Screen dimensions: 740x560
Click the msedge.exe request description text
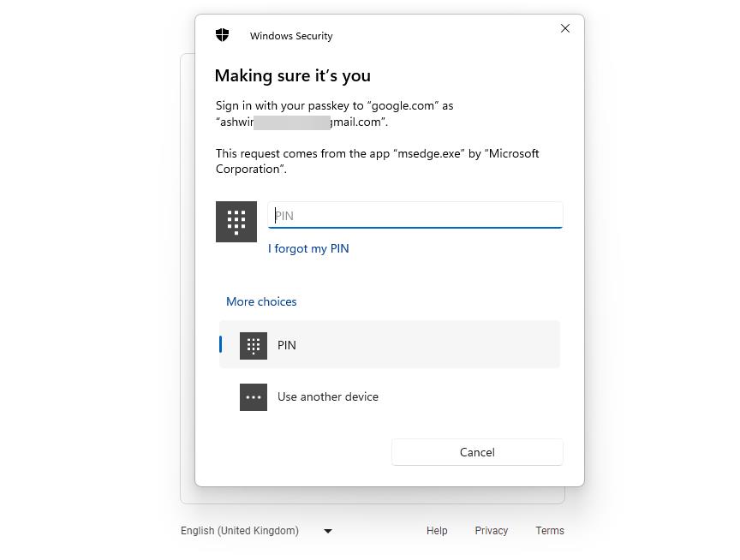377,161
